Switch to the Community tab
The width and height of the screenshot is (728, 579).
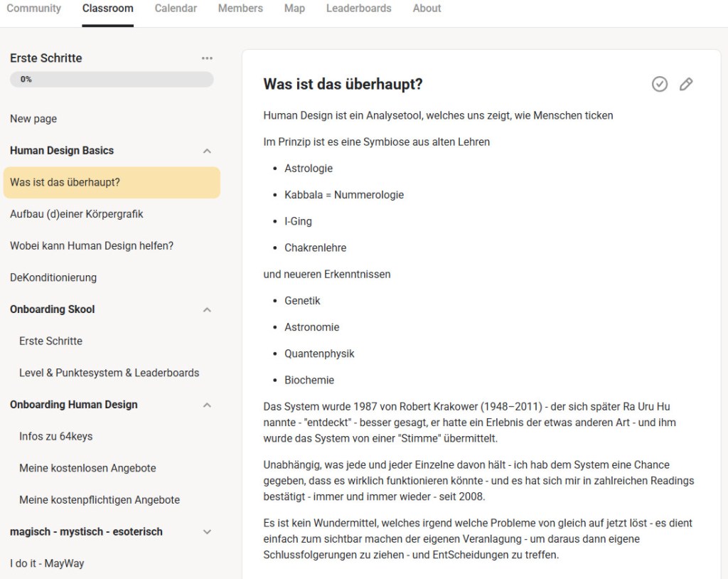pyautogui.click(x=33, y=9)
